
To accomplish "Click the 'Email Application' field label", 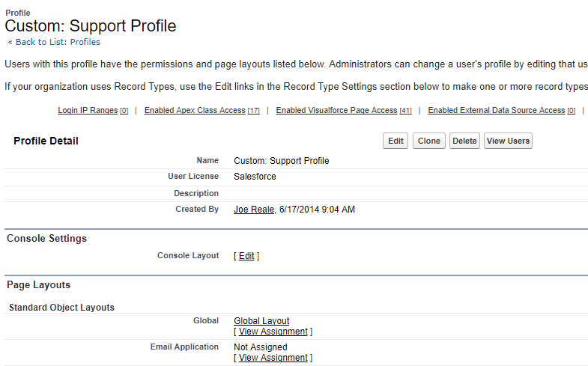I will tap(184, 347).
